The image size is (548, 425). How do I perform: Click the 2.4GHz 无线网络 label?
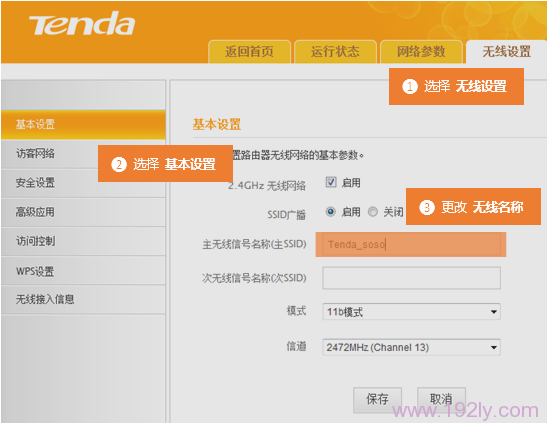tap(267, 186)
